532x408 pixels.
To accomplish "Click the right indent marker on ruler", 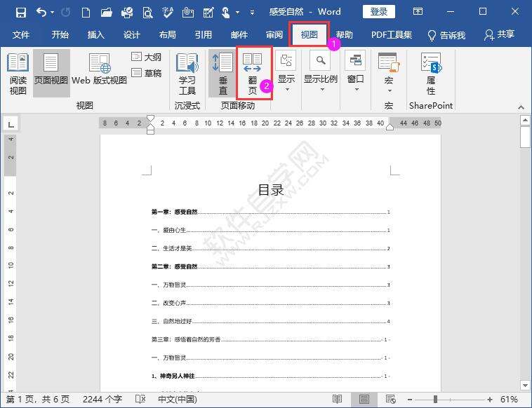I will [390, 128].
